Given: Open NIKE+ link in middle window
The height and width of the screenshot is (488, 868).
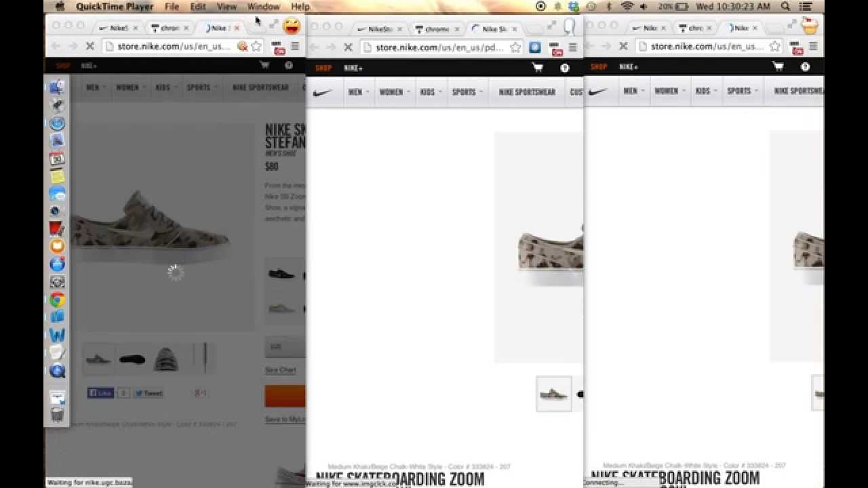Looking at the screenshot, I should [353, 68].
